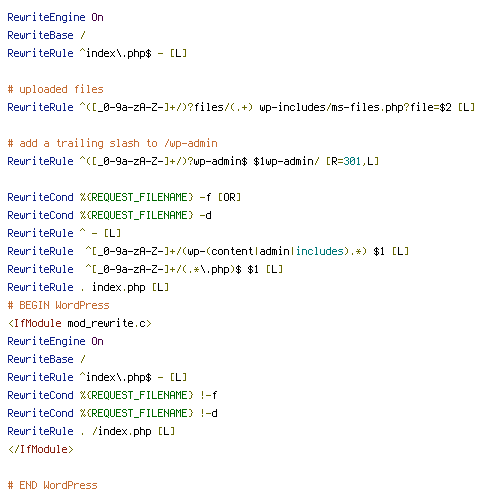The height and width of the screenshot is (502, 484).
Task: Click the [OR] flag after REQUEST_FILENAME -f
Action: click(x=229, y=197)
